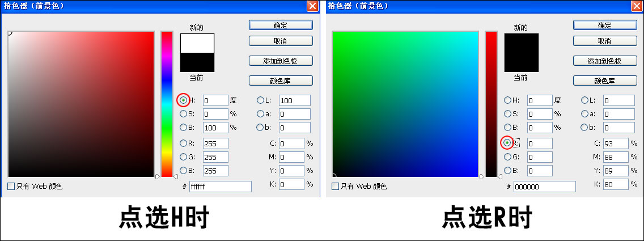Select the L radio in right dialog
644x241 pixels.
[584, 100]
